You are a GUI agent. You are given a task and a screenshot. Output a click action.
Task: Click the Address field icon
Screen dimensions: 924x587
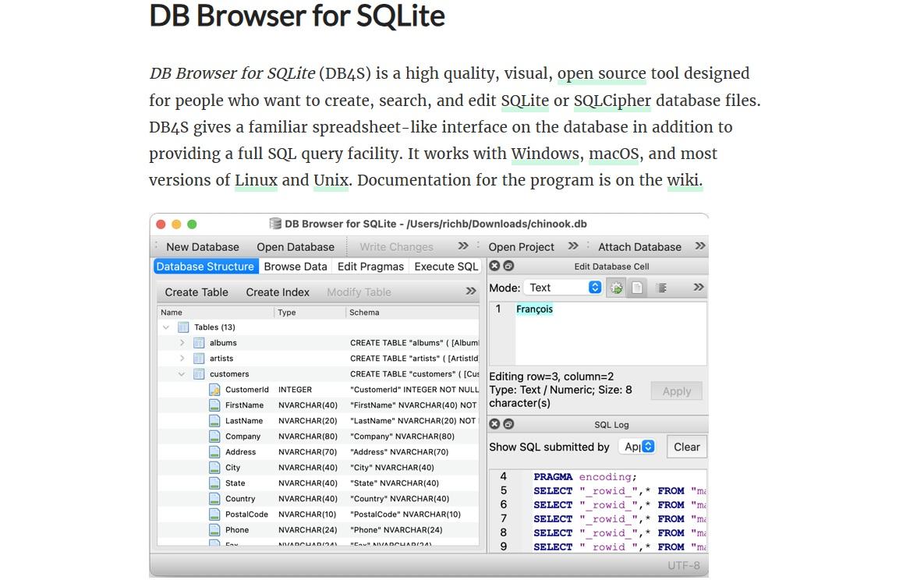tap(214, 452)
